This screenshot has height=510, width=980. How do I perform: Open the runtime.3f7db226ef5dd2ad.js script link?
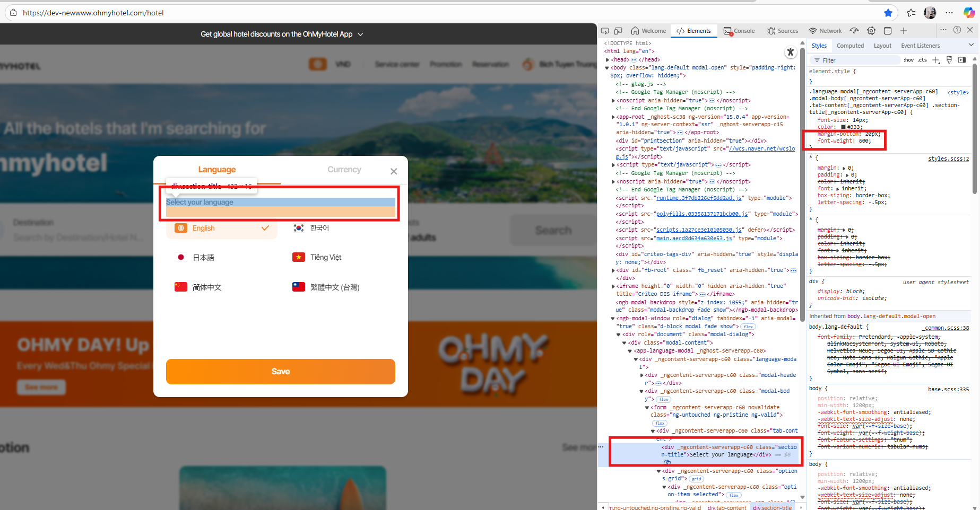(699, 198)
